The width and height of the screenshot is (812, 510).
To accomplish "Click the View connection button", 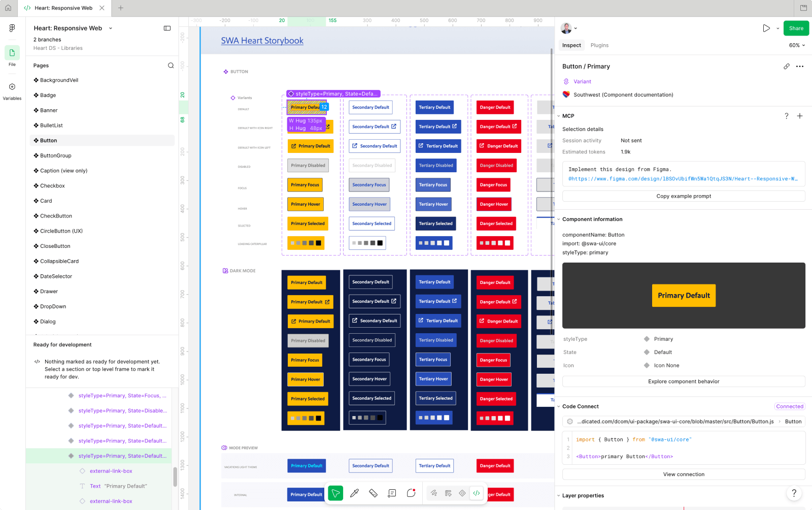I will (x=684, y=474).
